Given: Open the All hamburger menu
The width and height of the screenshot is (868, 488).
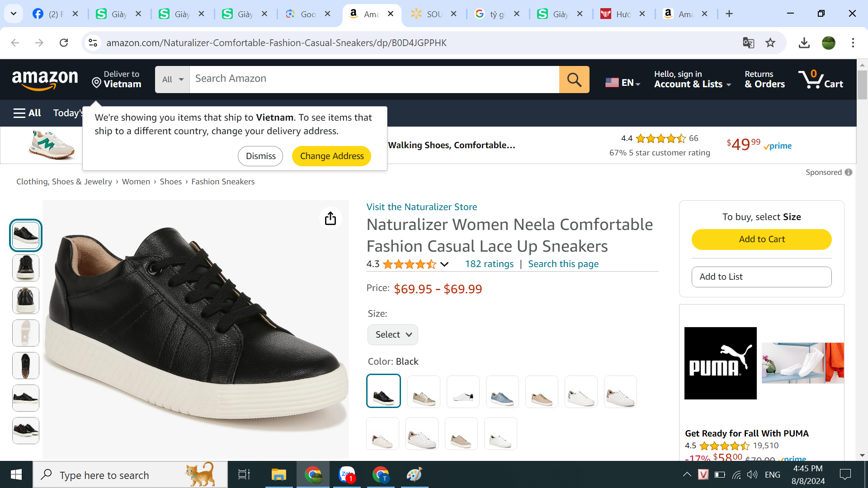Looking at the screenshot, I should point(27,113).
